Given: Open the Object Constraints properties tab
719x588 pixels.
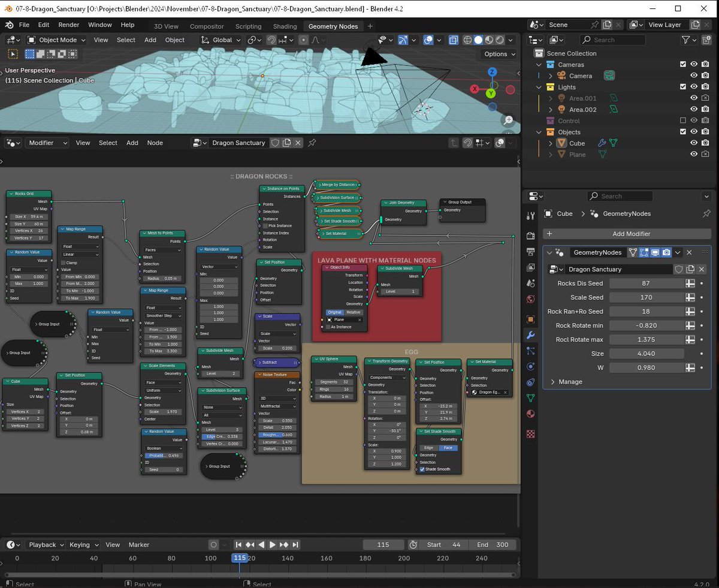Looking at the screenshot, I should pyautogui.click(x=530, y=382).
